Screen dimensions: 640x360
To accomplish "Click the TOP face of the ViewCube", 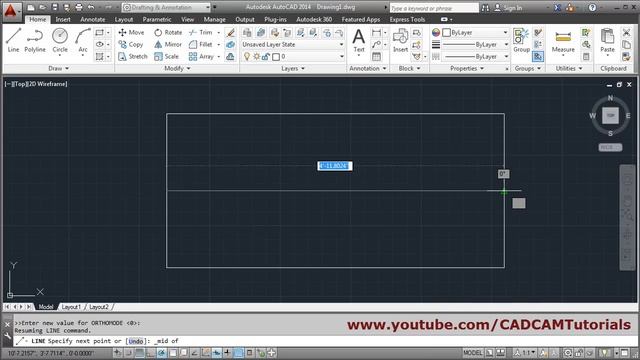I will pos(610,116).
